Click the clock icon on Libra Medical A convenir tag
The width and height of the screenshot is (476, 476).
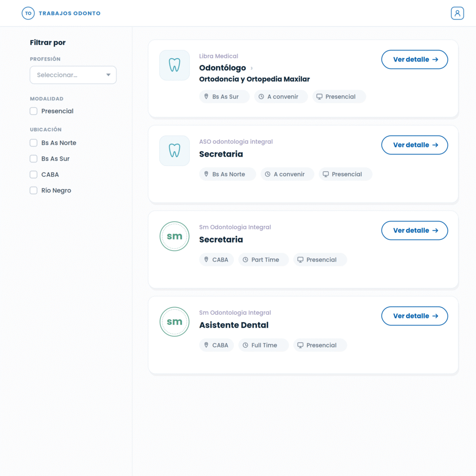click(x=261, y=97)
